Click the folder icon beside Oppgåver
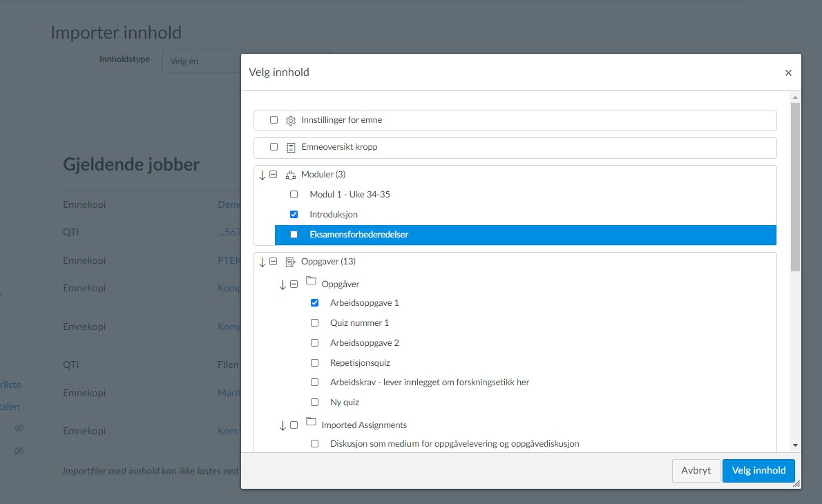 311,281
